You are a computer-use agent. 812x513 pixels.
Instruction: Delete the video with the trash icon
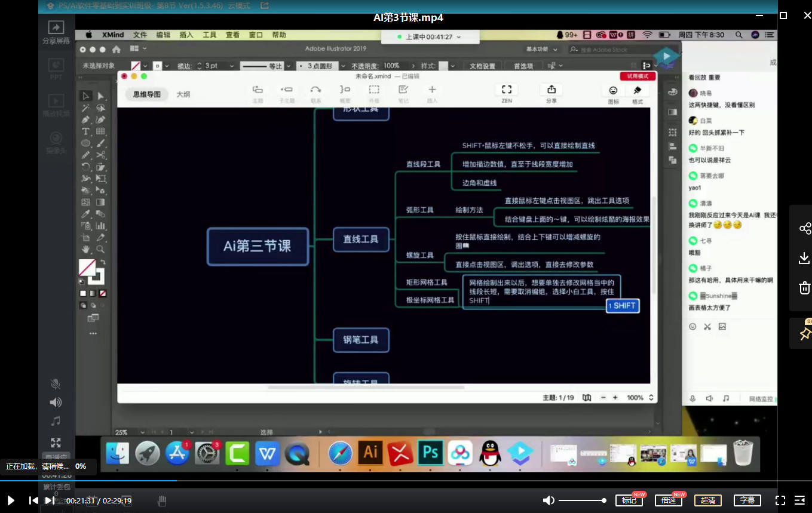(x=804, y=288)
